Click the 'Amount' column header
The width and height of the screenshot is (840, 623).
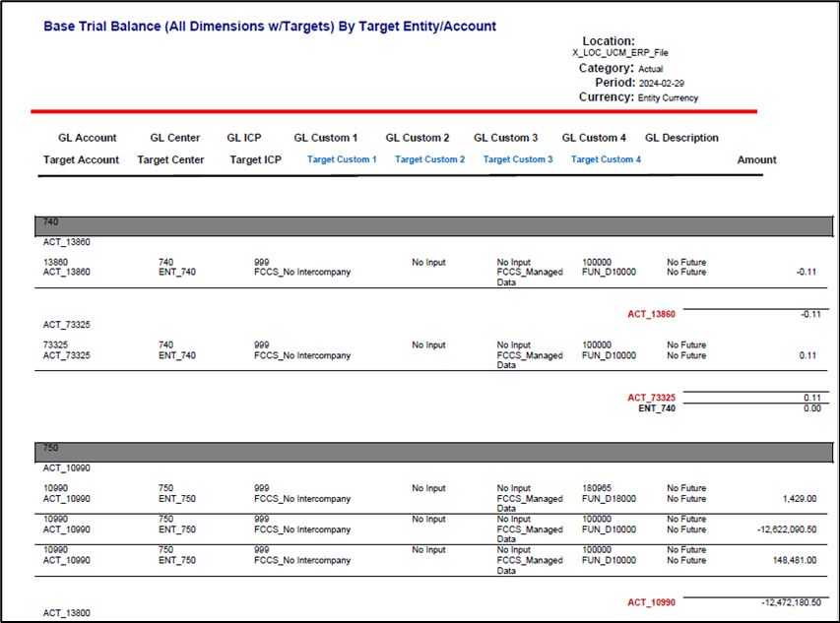[756, 159]
